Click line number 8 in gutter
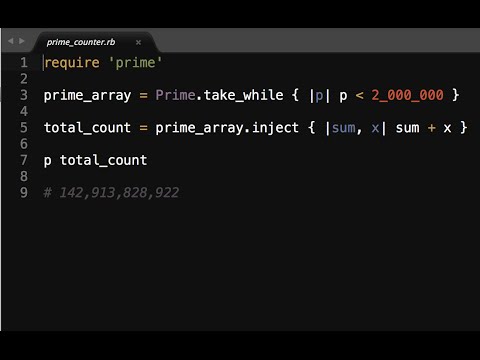This screenshot has width=480, height=360. point(24,176)
